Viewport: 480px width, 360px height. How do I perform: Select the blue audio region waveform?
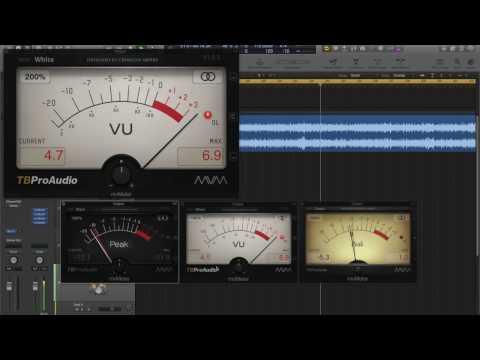[x=358, y=133]
